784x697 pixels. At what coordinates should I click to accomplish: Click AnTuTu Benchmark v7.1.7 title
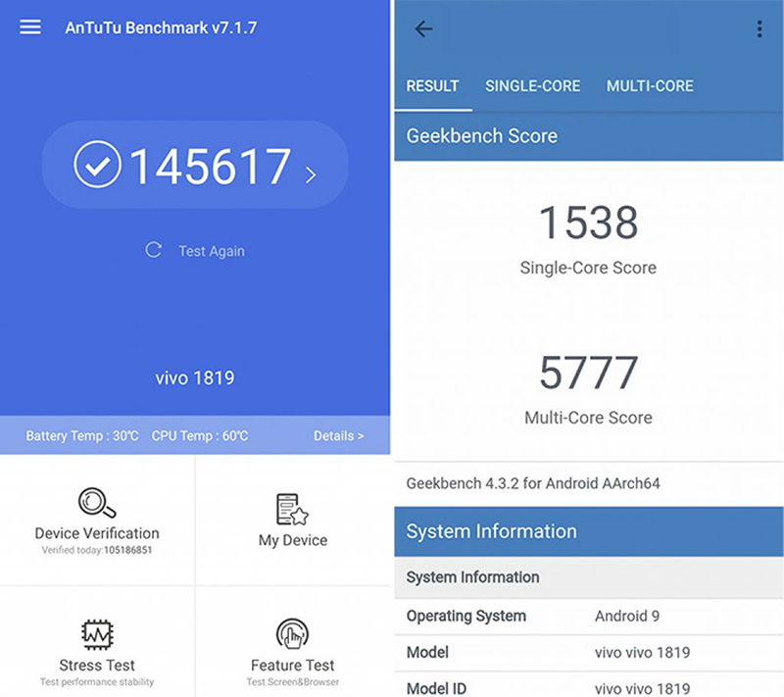point(161,28)
